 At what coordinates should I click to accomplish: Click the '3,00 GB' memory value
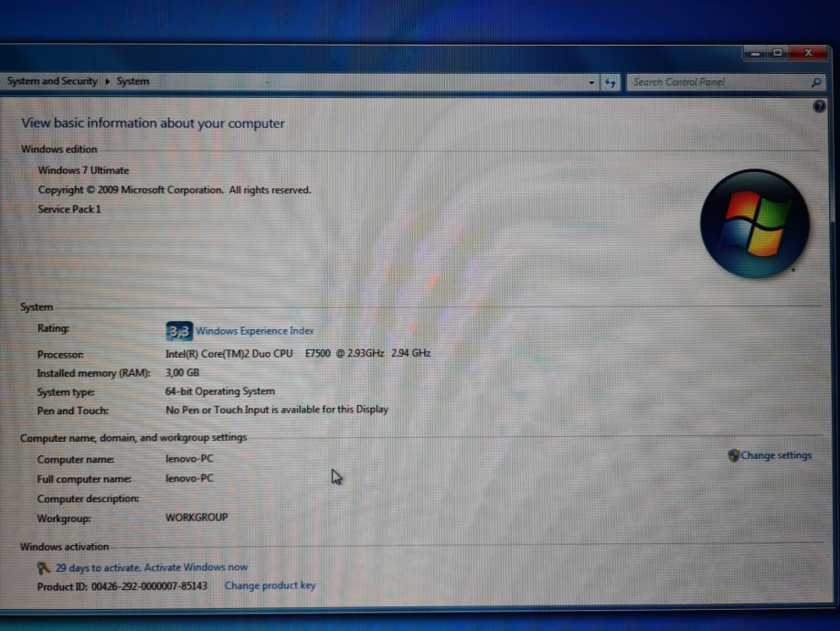tap(182, 372)
